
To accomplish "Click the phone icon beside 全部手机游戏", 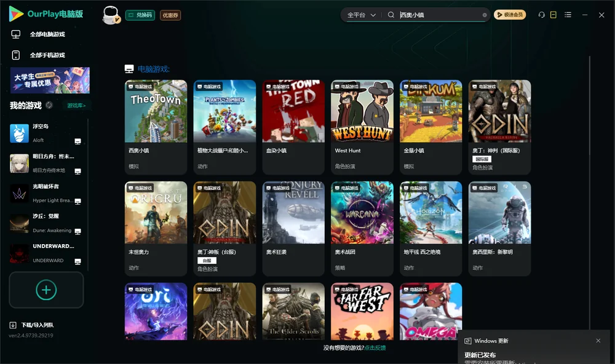I will click(x=16, y=55).
